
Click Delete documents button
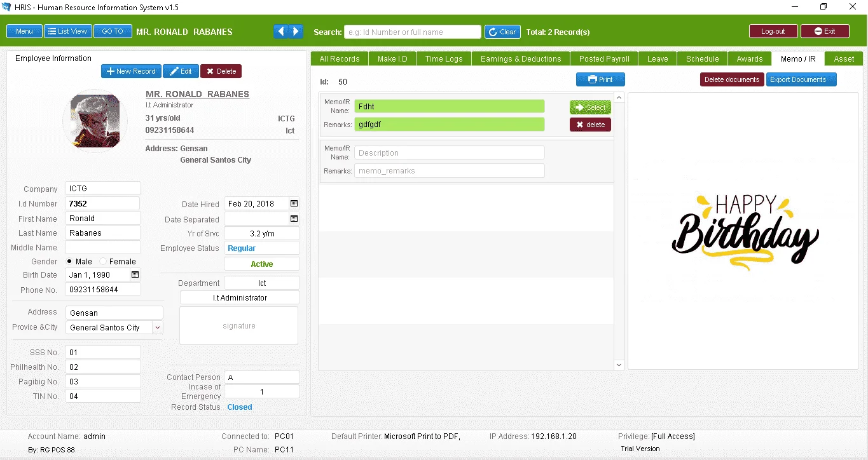pos(732,79)
